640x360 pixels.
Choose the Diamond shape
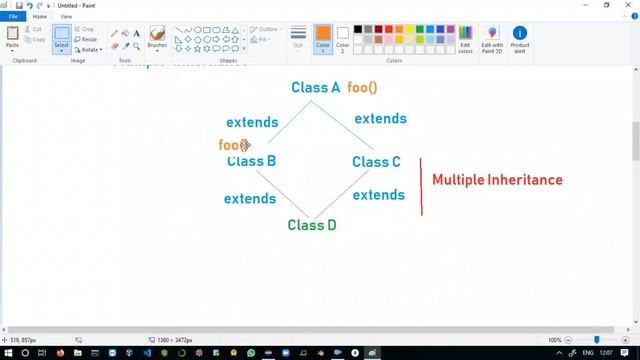coord(188,40)
